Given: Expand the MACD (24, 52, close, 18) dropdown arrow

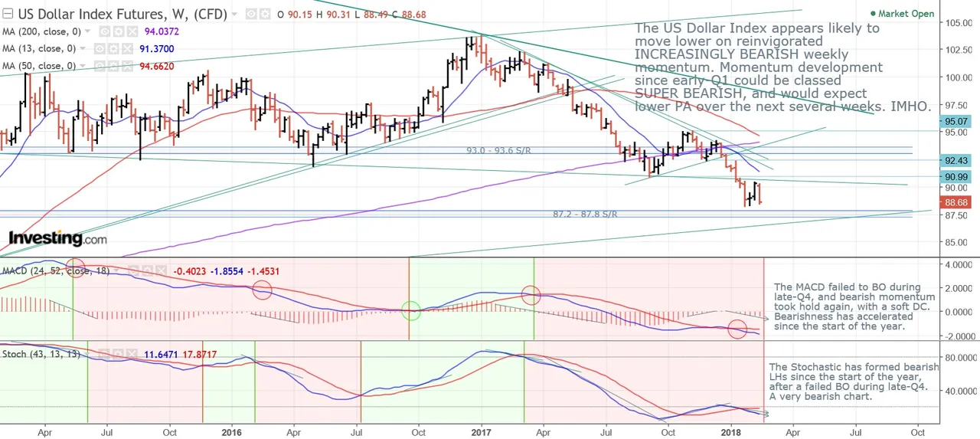Looking at the screenshot, I should pos(116,271).
